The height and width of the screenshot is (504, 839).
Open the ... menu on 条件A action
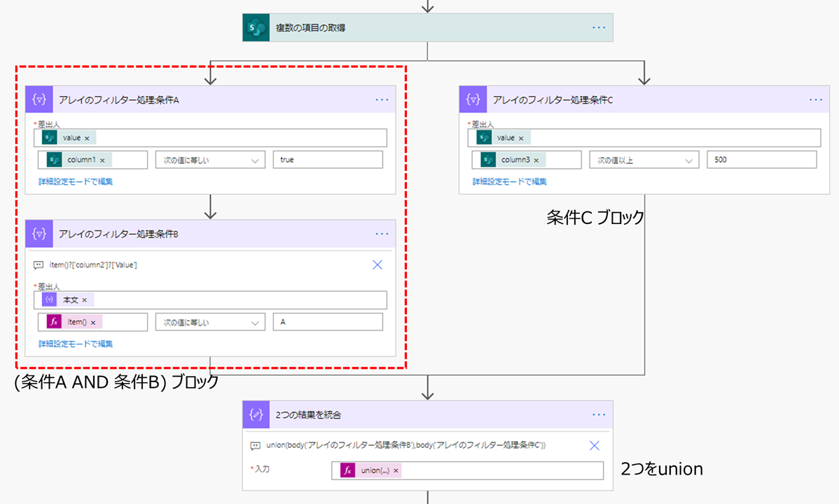[382, 99]
